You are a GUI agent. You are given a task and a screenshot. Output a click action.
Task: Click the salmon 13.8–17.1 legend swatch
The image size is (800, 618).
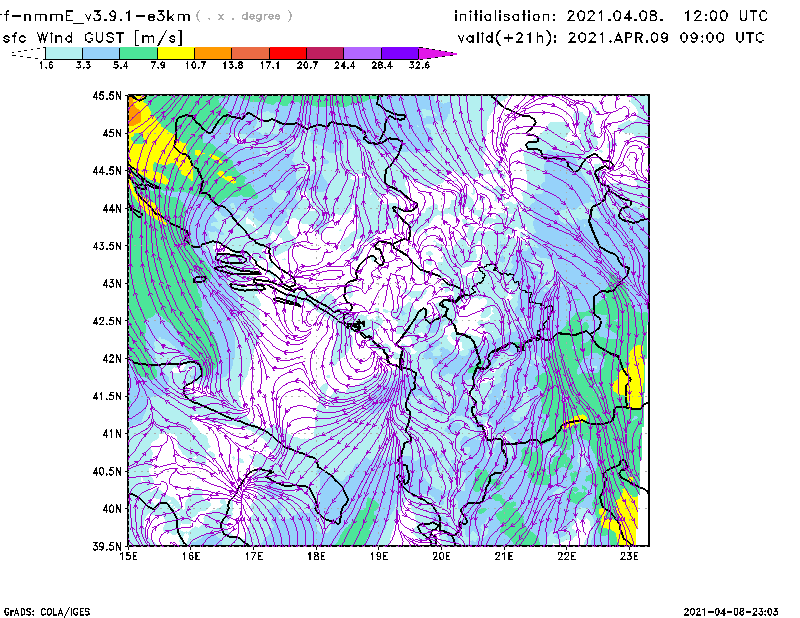(251, 53)
